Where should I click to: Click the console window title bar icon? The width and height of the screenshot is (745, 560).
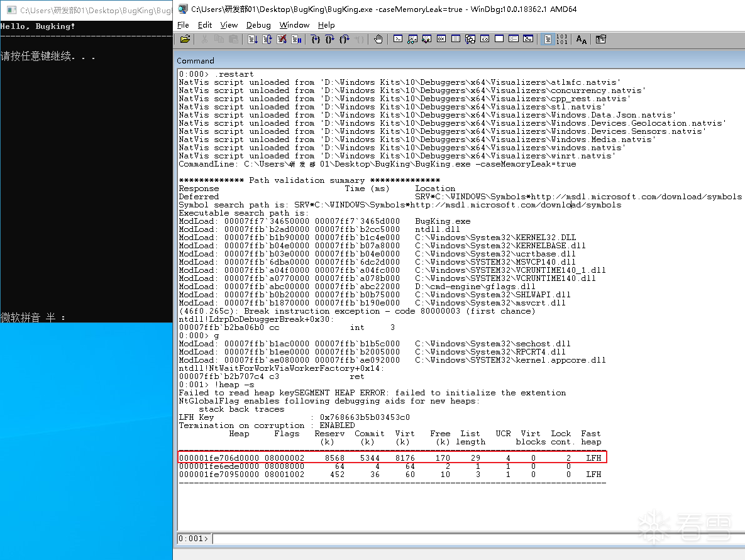(x=11, y=10)
